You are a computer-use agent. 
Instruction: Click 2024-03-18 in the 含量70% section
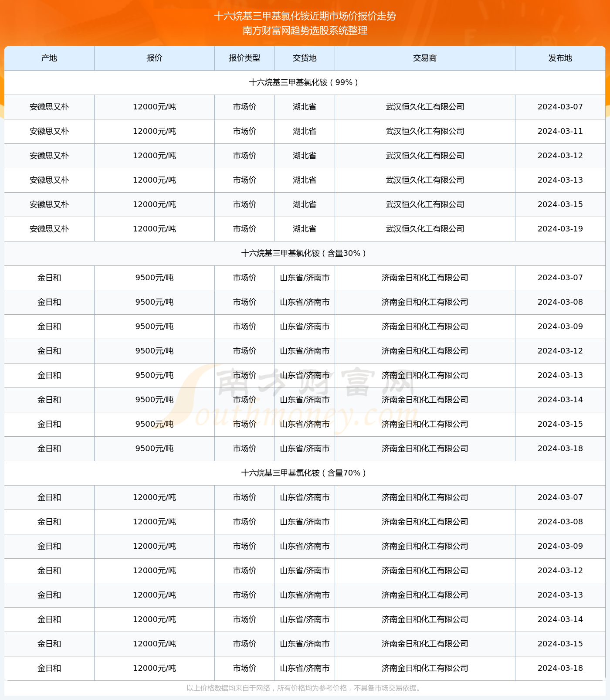(560, 668)
